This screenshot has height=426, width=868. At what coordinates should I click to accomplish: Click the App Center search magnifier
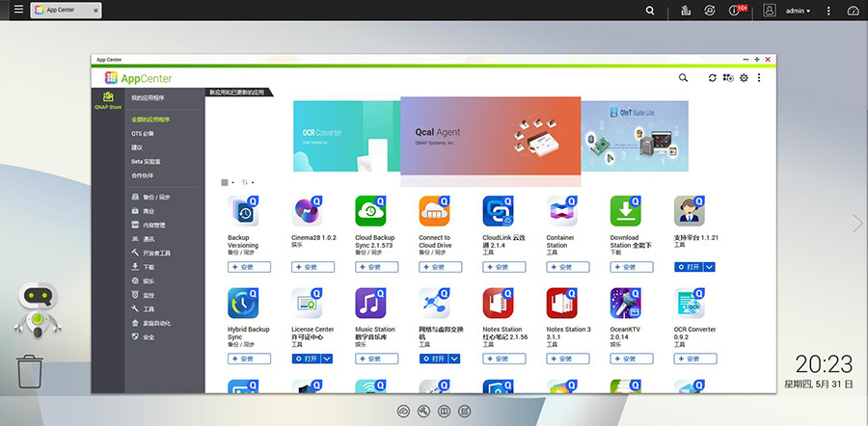pos(683,78)
